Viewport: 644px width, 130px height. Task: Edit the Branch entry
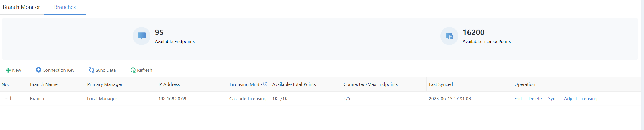[x=518, y=98]
